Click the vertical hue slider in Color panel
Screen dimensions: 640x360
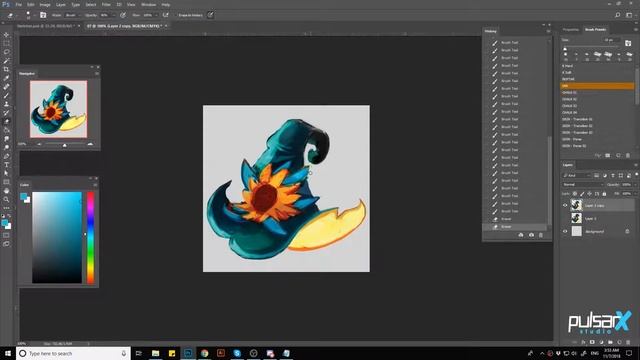coord(90,238)
